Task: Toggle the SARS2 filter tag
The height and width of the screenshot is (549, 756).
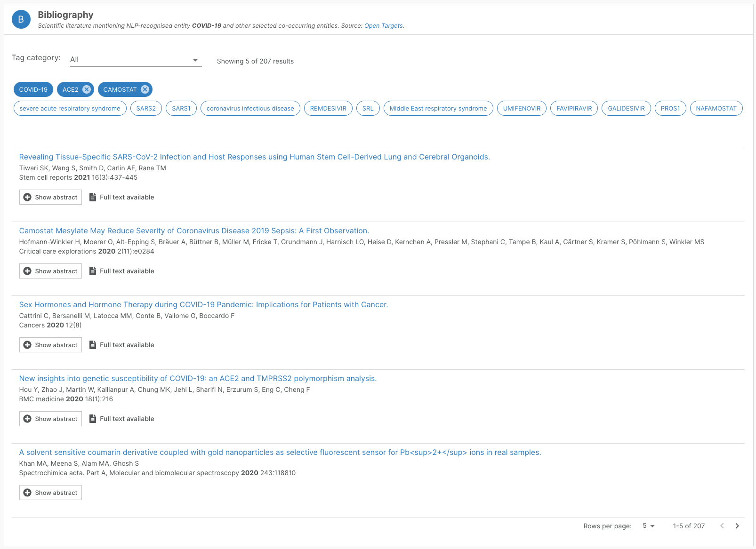Action: (x=146, y=108)
